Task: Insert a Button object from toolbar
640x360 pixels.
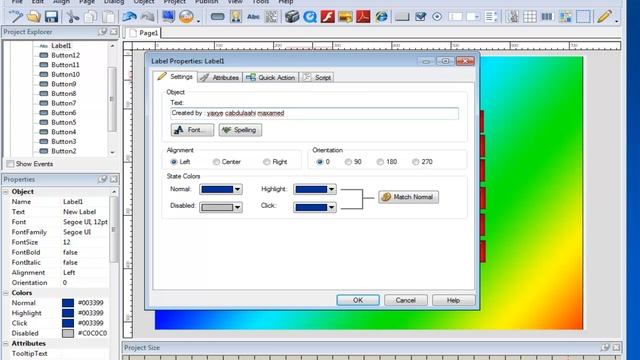Action: [x=218, y=17]
